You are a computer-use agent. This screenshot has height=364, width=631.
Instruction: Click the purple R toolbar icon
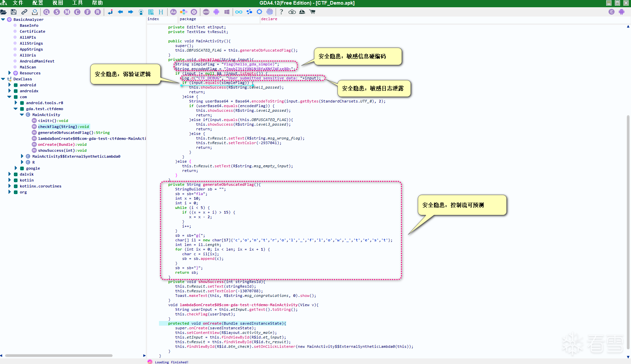click(98, 12)
